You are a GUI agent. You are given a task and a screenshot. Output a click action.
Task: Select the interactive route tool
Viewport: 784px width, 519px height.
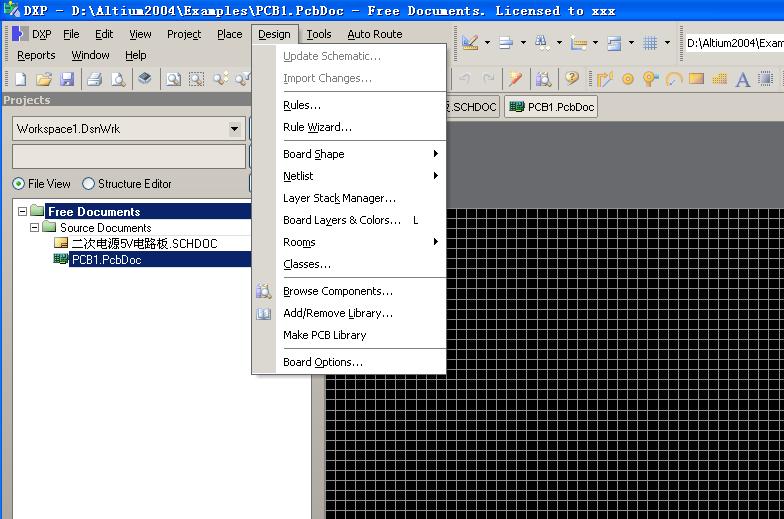coord(604,79)
